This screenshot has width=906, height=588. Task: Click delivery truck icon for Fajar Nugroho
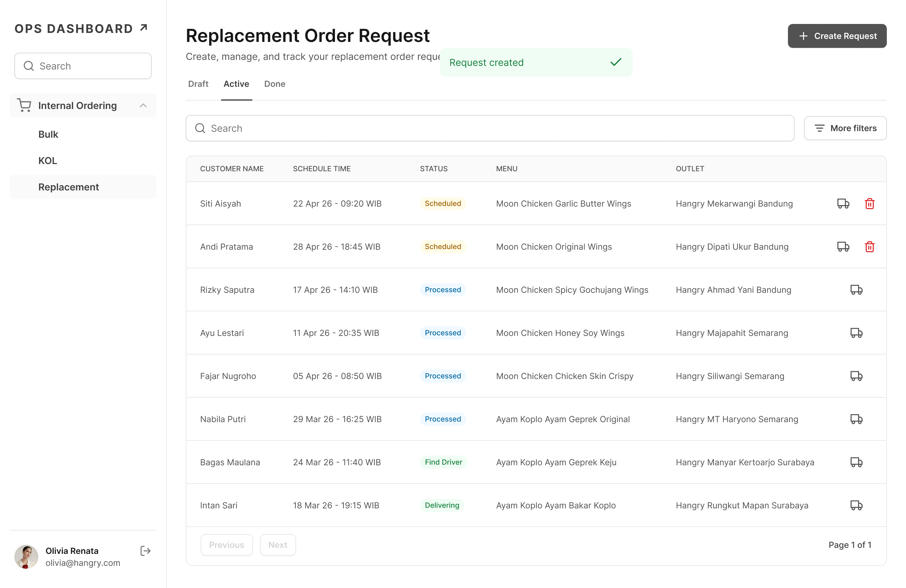[x=857, y=376]
